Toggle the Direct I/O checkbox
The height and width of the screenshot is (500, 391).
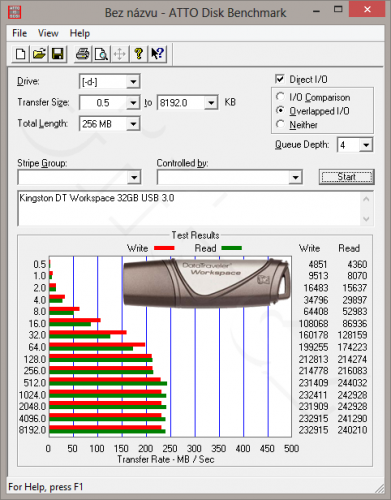tap(280, 79)
